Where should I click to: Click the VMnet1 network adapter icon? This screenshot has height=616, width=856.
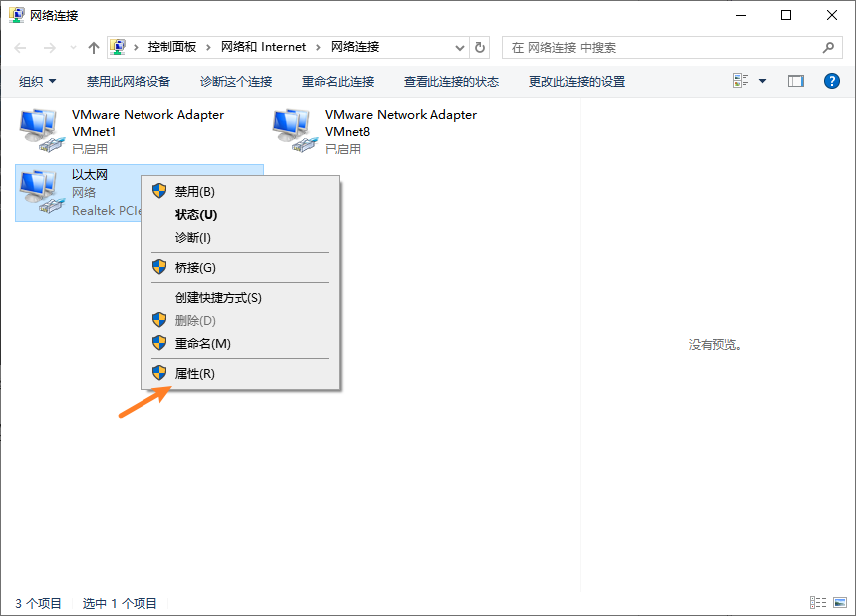point(40,131)
